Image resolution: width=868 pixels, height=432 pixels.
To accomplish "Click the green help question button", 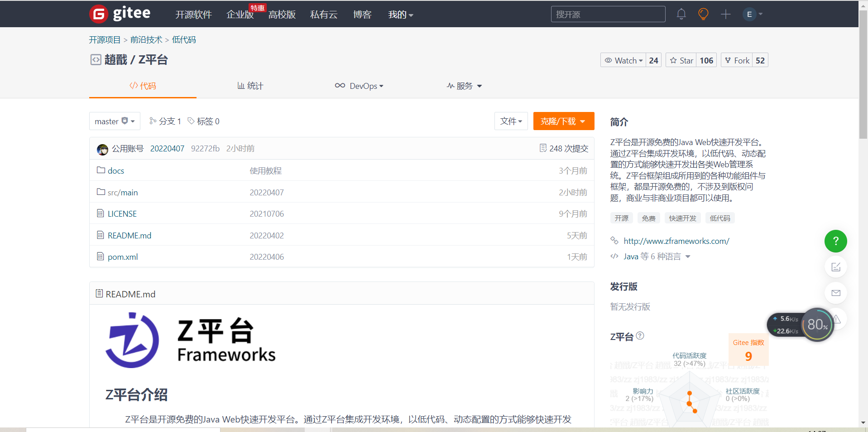I will point(835,241).
